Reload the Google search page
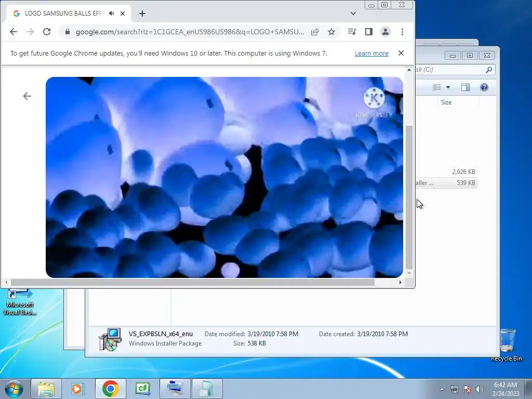Image resolution: width=532 pixels, height=399 pixels. 47,32
